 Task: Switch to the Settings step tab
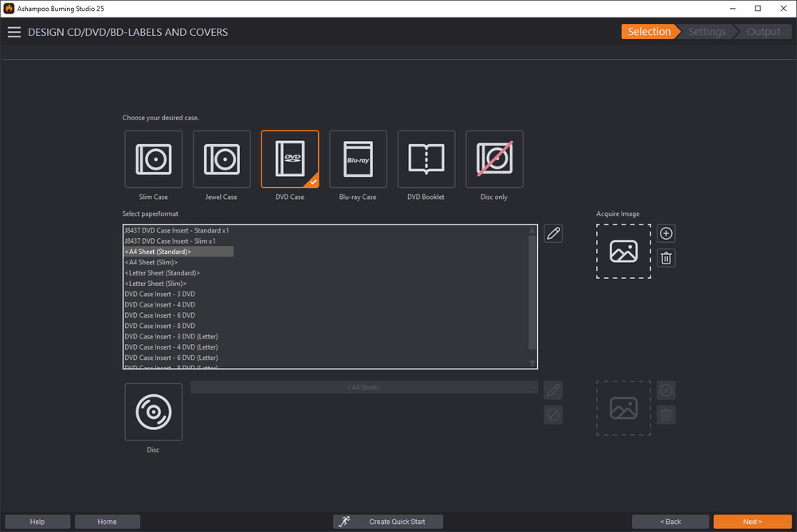(x=707, y=32)
